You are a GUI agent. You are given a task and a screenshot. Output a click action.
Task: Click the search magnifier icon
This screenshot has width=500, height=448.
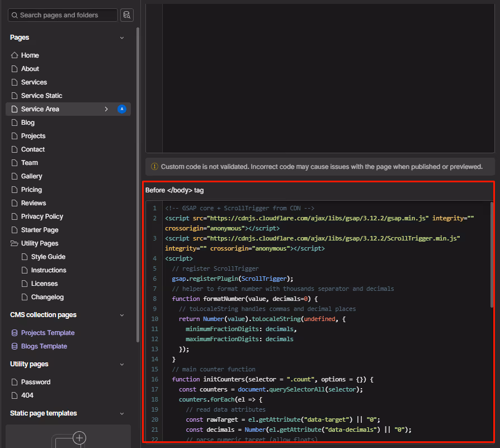[x=15, y=15]
